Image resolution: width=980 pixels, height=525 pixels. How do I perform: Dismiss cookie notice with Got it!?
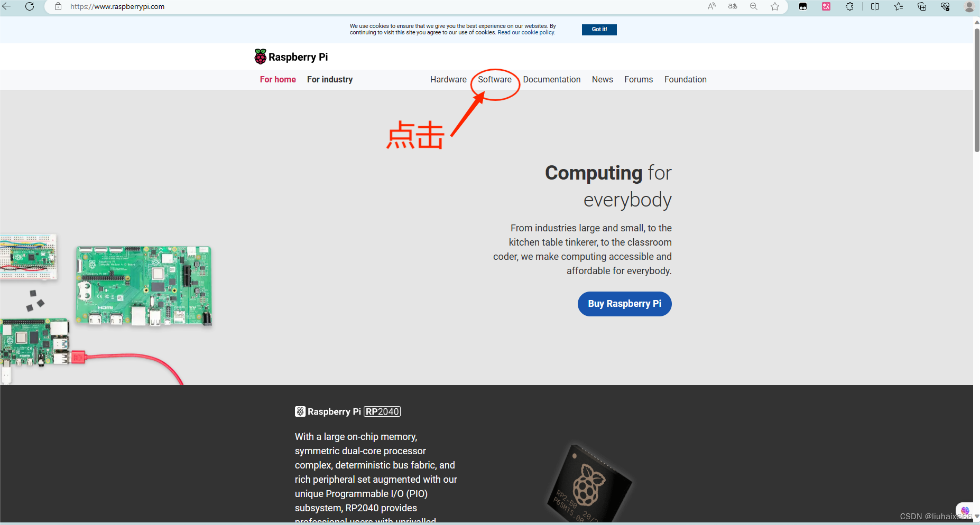(x=599, y=30)
